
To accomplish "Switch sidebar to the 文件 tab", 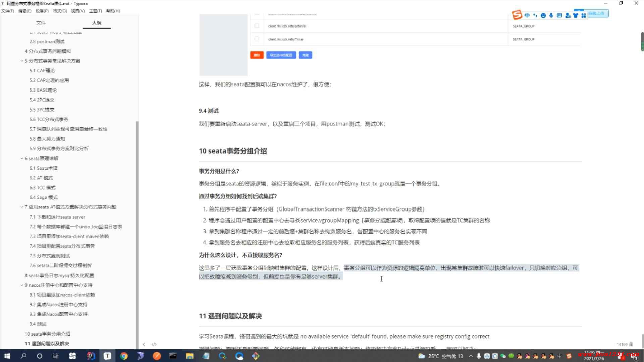I will pos(41,23).
